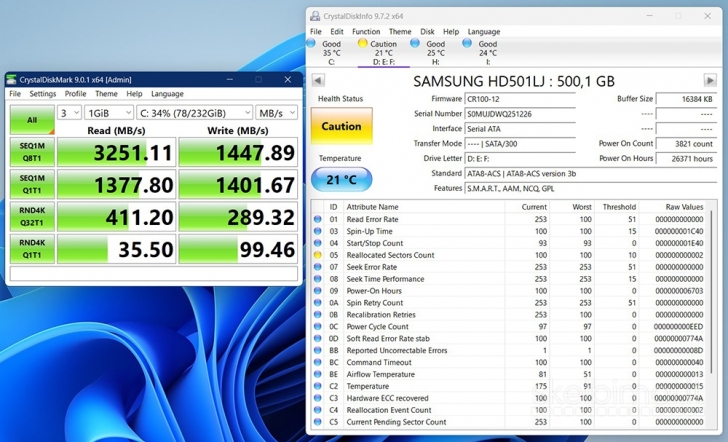728x442 pixels.
Task: Start the RND4K Q32T1 benchmark button
Action: coord(31,216)
